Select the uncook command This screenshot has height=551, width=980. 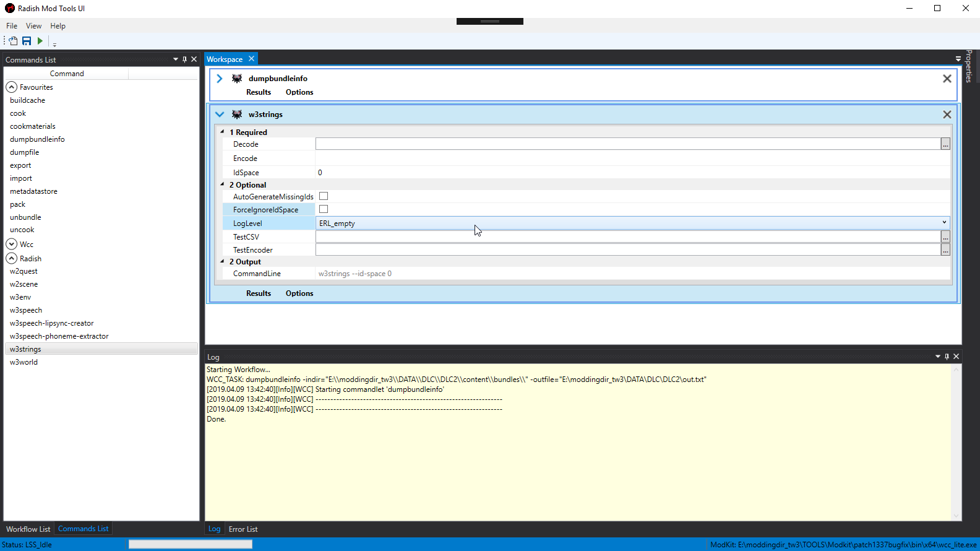click(x=22, y=230)
